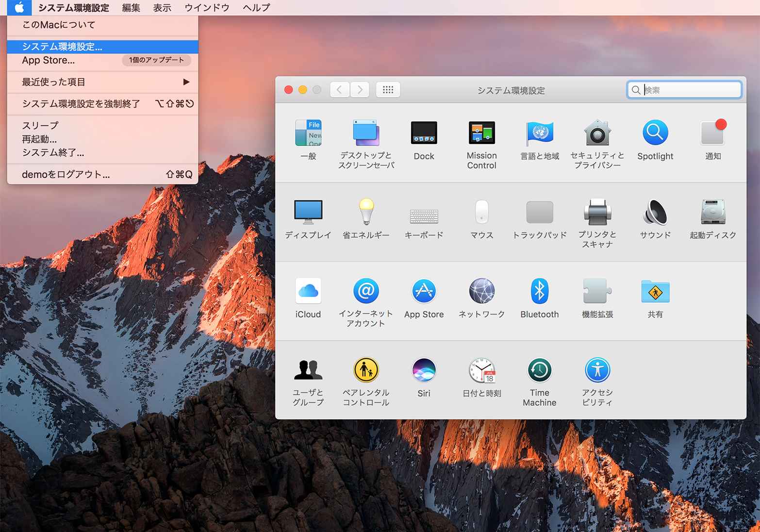Screen dimensions: 760x532
Task: Open Siri preferences pane
Action: tap(424, 370)
